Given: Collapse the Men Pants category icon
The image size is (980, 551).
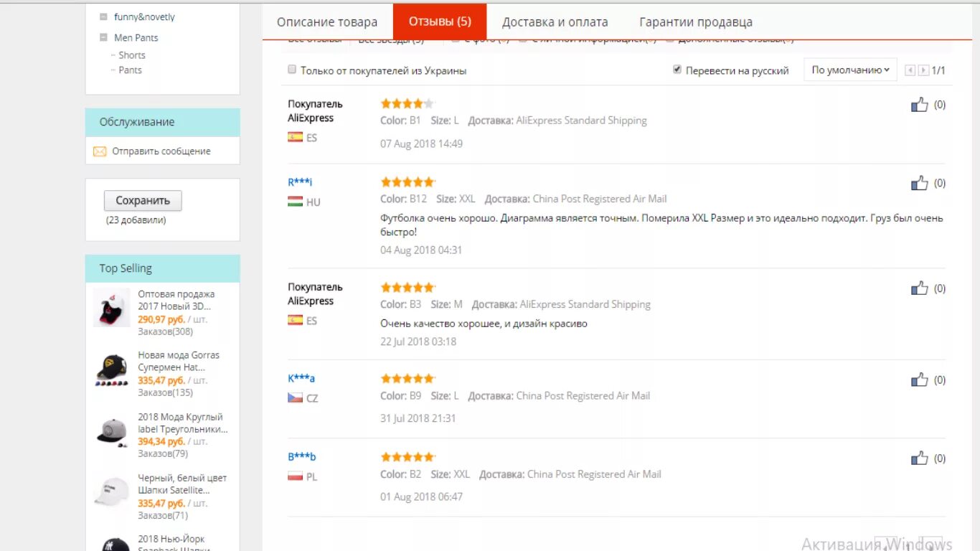Looking at the screenshot, I should (x=103, y=37).
